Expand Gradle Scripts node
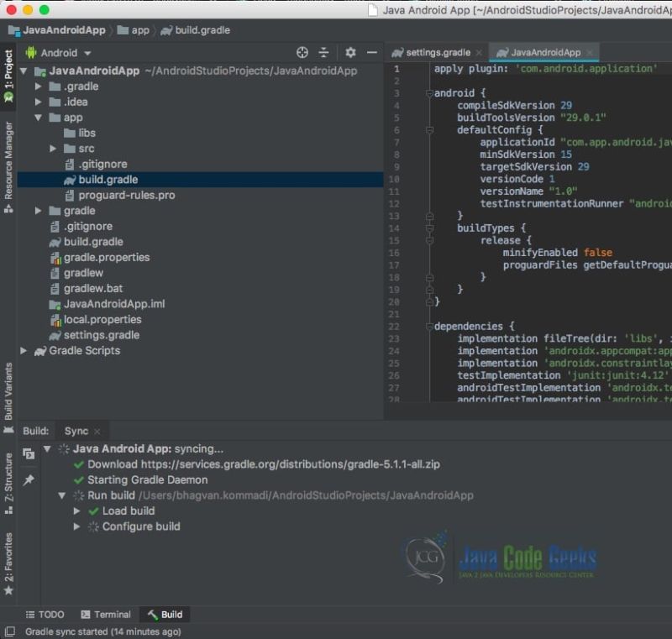The height and width of the screenshot is (639, 672). click(24, 350)
